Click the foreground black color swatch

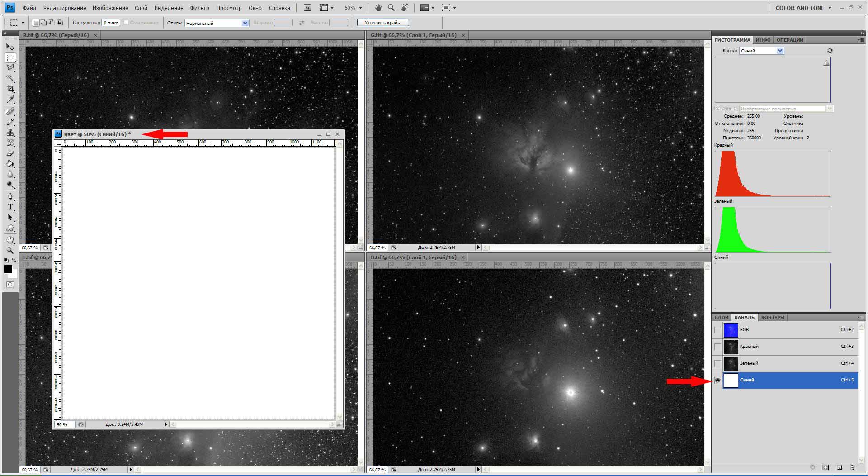click(8, 269)
